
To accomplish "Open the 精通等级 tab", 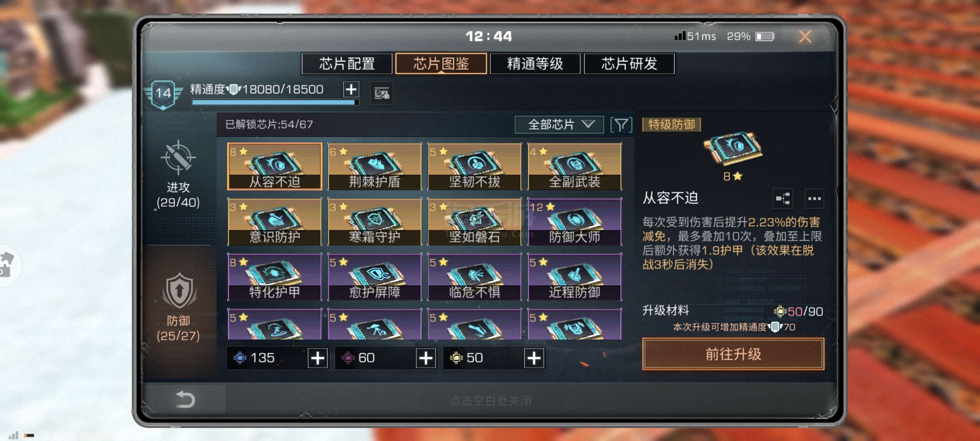I will [x=534, y=64].
